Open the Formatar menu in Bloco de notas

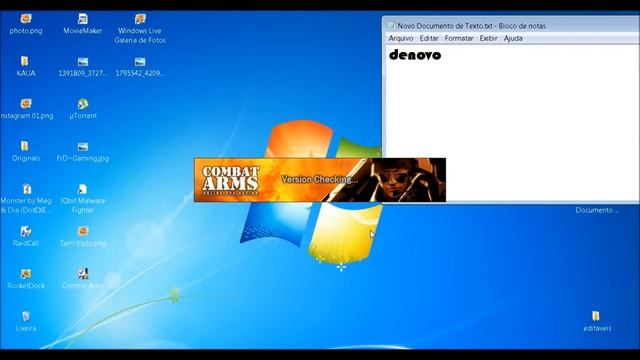(x=459, y=38)
